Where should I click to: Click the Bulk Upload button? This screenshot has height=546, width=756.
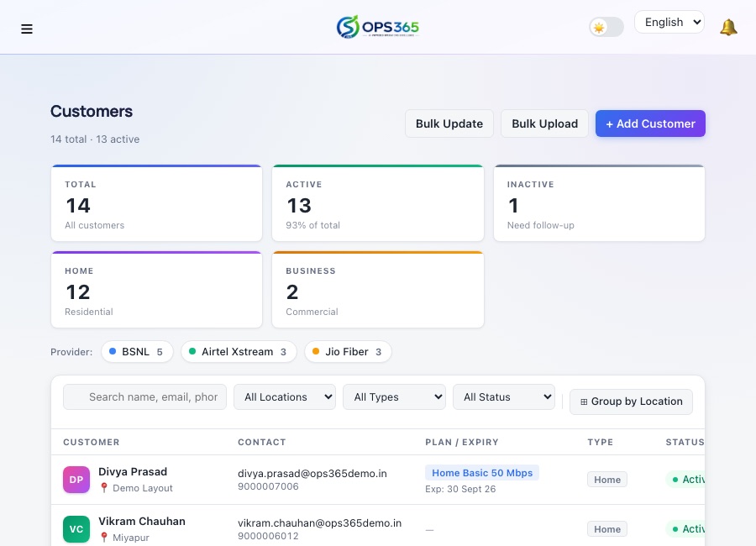tap(544, 123)
